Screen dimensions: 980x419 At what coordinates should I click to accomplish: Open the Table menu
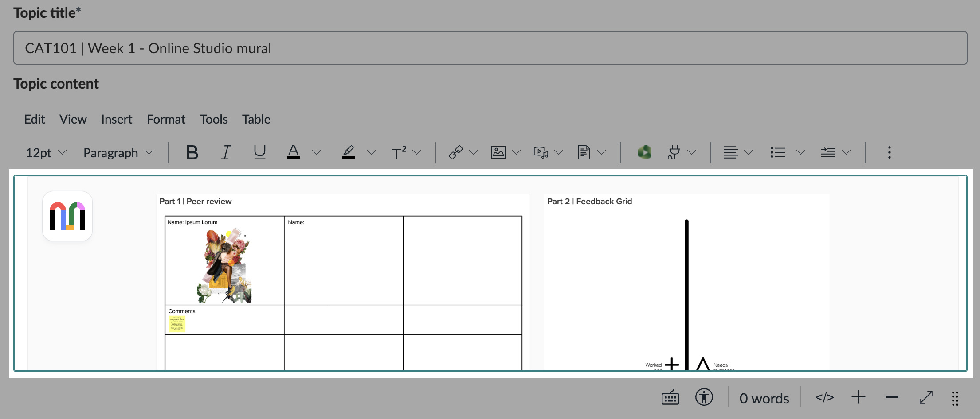point(256,119)
